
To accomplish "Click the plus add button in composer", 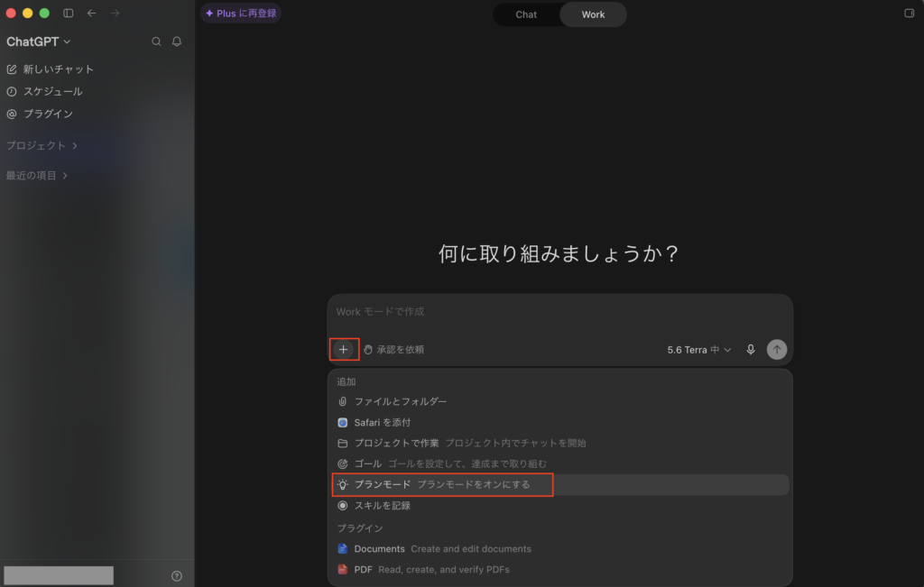I will [x=344, y=349].
